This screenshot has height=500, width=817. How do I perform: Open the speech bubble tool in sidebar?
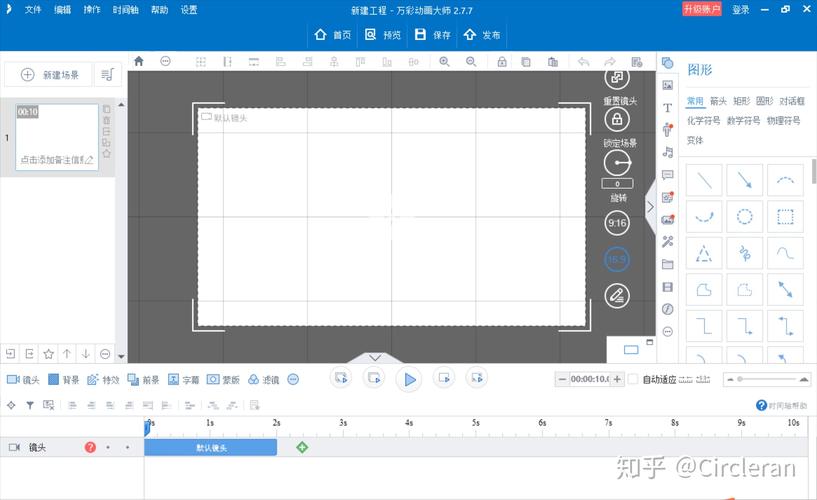tap(667, 175)
